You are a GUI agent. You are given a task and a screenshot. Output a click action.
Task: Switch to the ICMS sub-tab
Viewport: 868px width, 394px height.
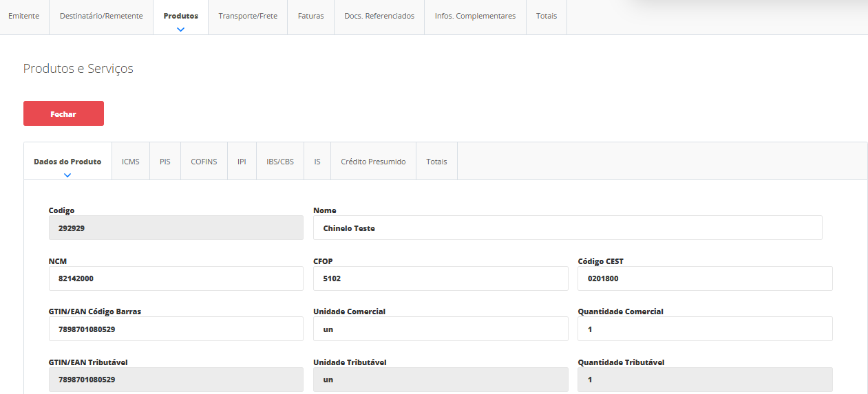click(x=131, y=162)
